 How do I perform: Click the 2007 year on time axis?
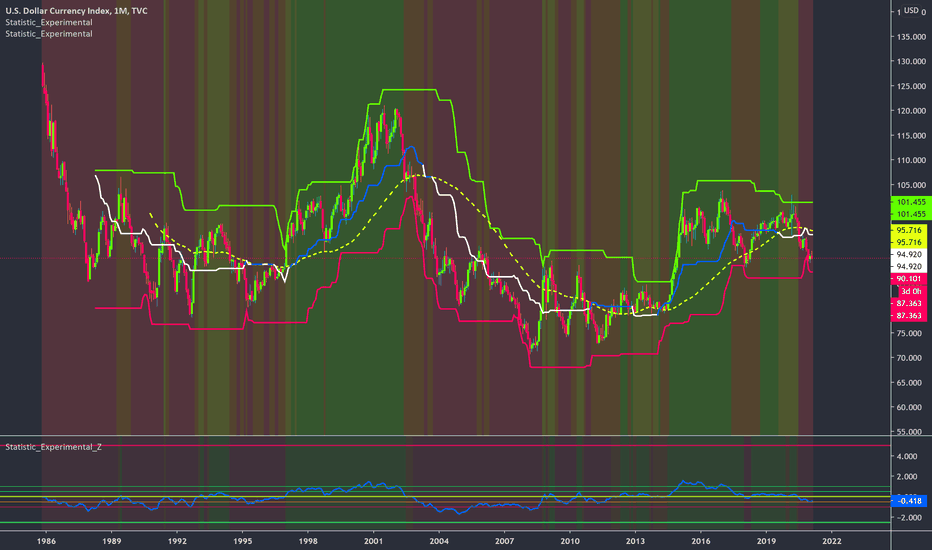point(504,541)
